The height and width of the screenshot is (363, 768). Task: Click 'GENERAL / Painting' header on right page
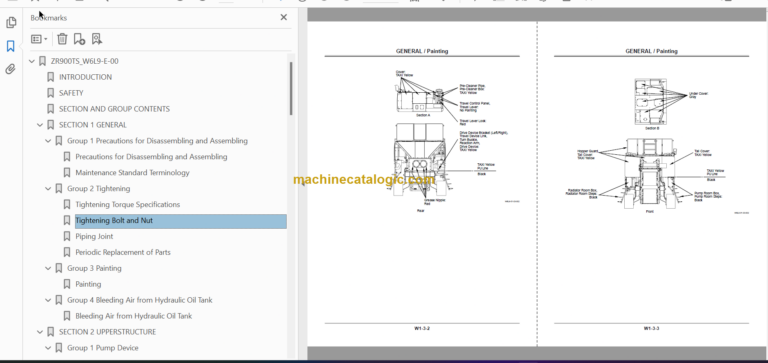coord(651,51)
